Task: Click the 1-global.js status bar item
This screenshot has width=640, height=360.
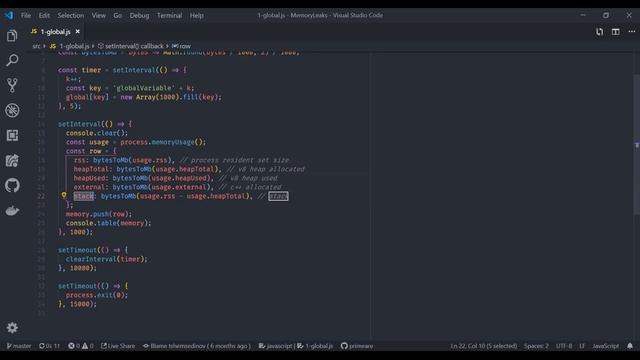Action: 315,346
